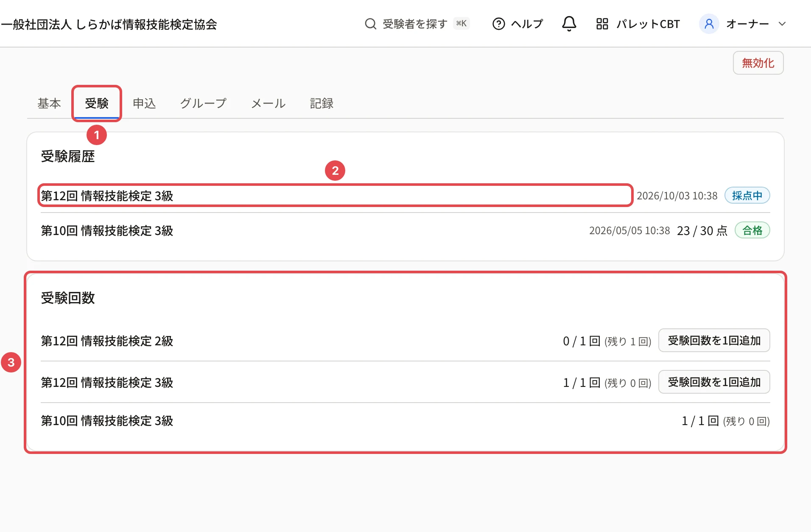Click 第12回 情報技能検定 3級 in 受験回数
Image resolution: width=811 pixels, height=532 pixels.
(107, 382)
